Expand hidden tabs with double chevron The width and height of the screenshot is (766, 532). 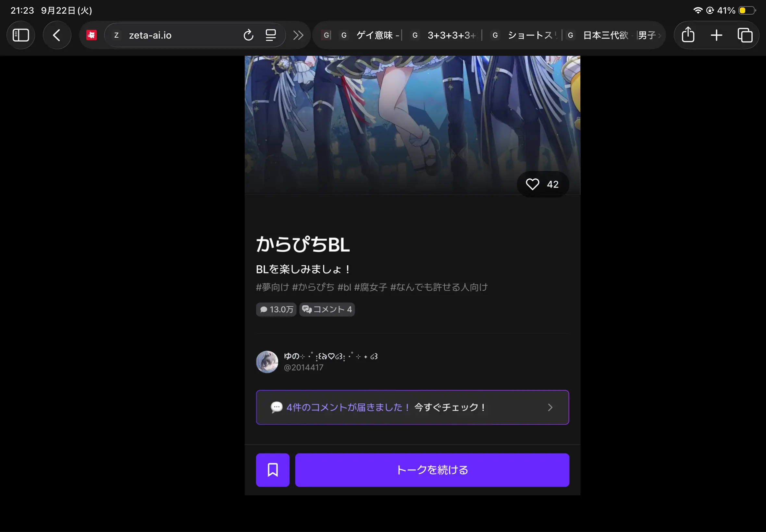point(298,35)
